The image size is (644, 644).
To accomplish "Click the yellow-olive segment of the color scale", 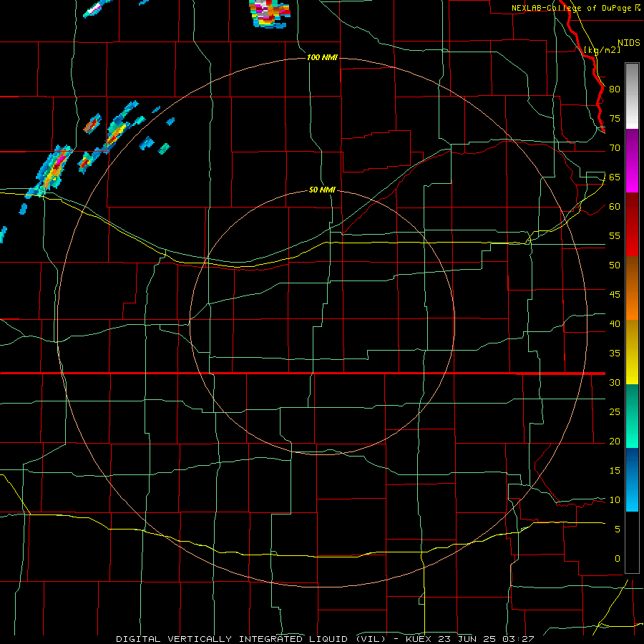I will (x=632, y=352).
